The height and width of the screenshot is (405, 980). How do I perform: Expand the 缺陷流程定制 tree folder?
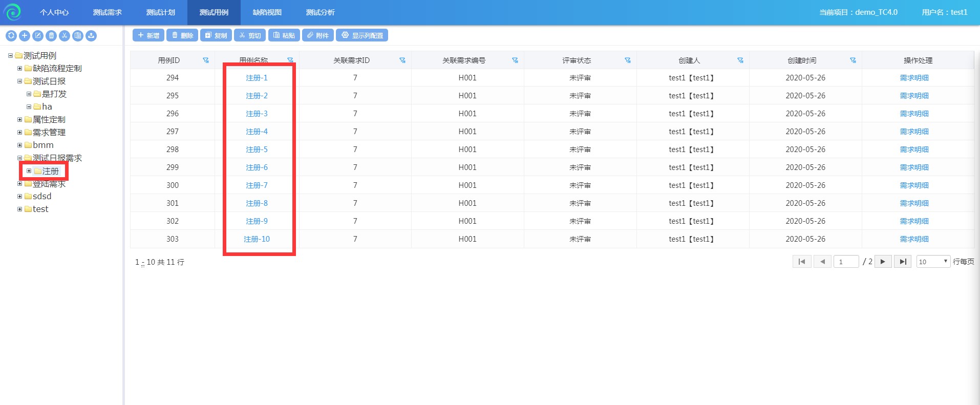(20, 68)
